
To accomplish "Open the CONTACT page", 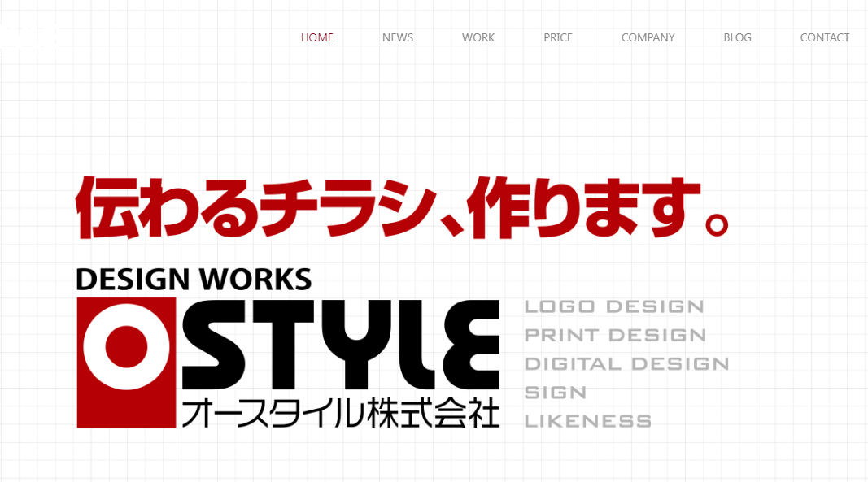I will [x=824, y=37].
